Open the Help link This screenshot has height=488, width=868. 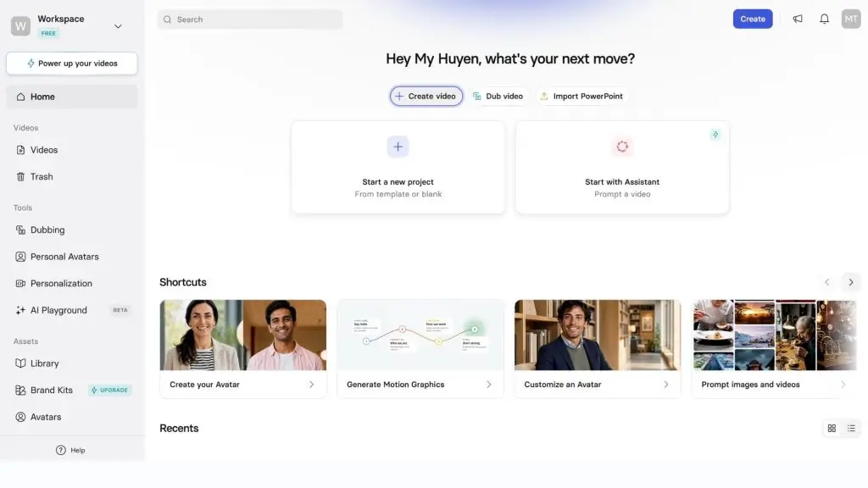pos(70,451)
